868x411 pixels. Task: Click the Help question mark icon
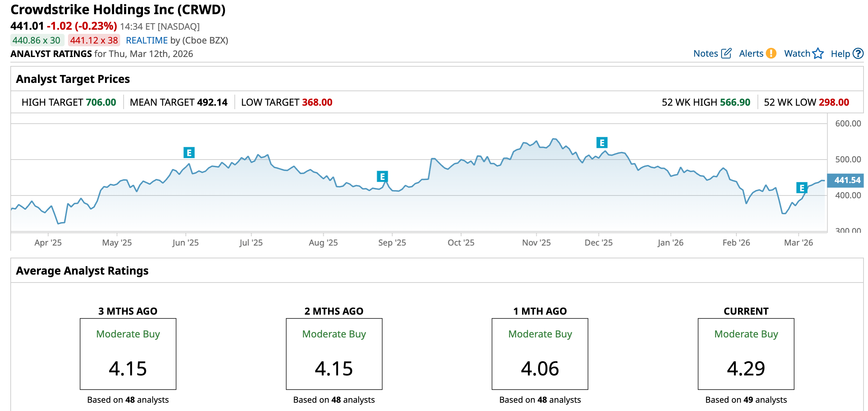pos(858,54)
